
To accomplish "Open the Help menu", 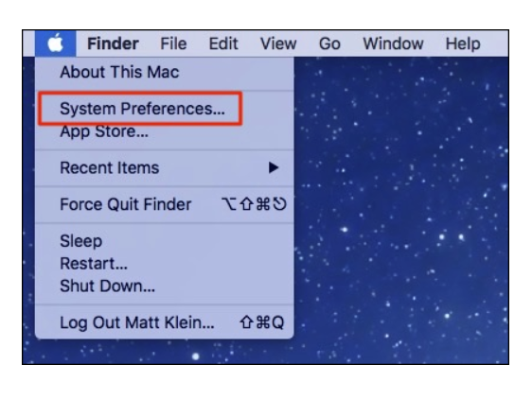I will [463, 43].
